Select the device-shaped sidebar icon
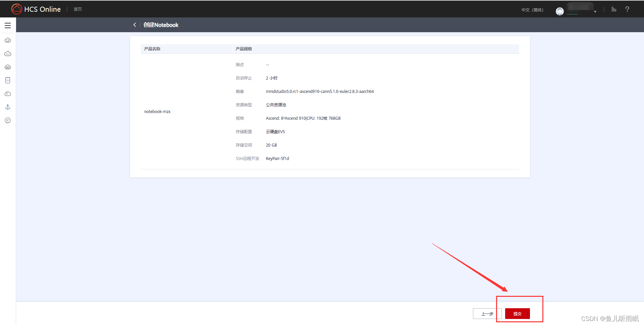The image size is (644, 325). (8, 80)
